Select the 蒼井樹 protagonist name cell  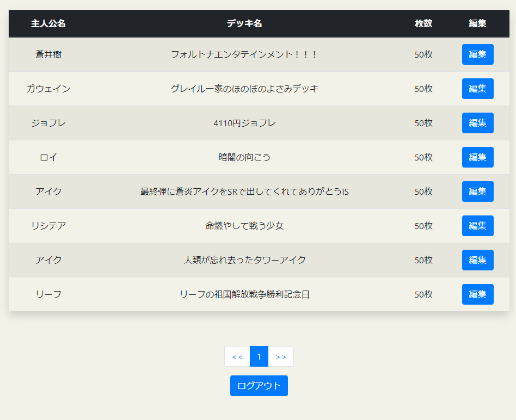[48, 54]
